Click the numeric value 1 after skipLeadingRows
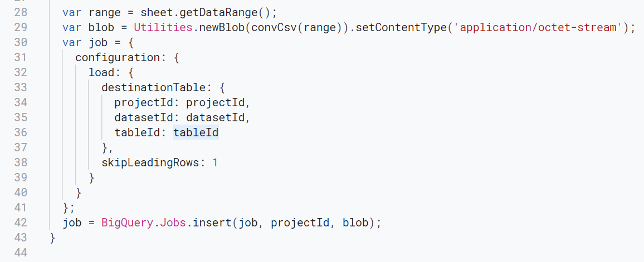Image resolution: width=644 pixels, height=262 pixels. point(215,163)
